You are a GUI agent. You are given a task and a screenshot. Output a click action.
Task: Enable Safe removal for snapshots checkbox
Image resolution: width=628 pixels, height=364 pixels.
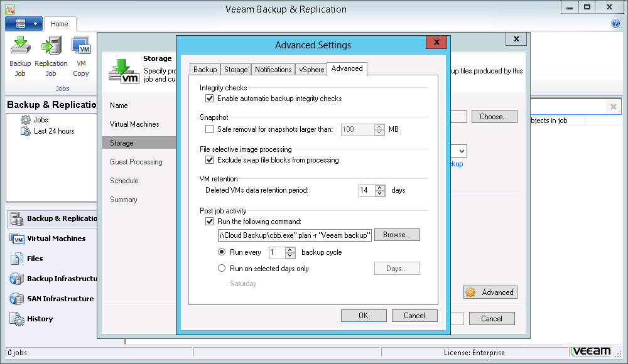pos(210,129)
